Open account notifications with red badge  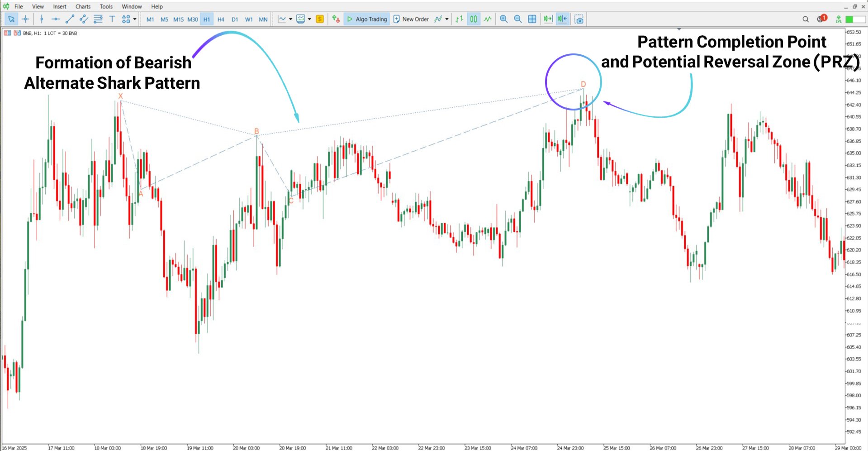click(x=822, y=19)
